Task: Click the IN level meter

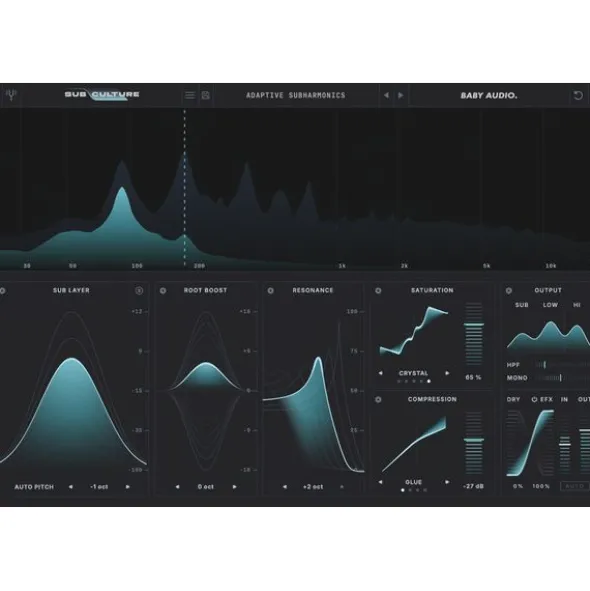Action: coord(564,445)
